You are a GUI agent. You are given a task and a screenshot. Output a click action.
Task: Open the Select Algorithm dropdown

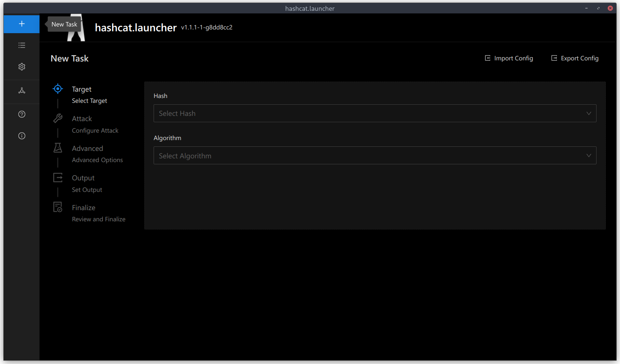point(375,155)
